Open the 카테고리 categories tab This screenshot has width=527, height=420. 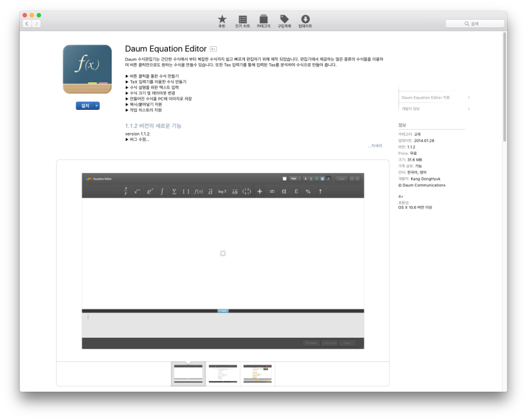coord(263,21)
